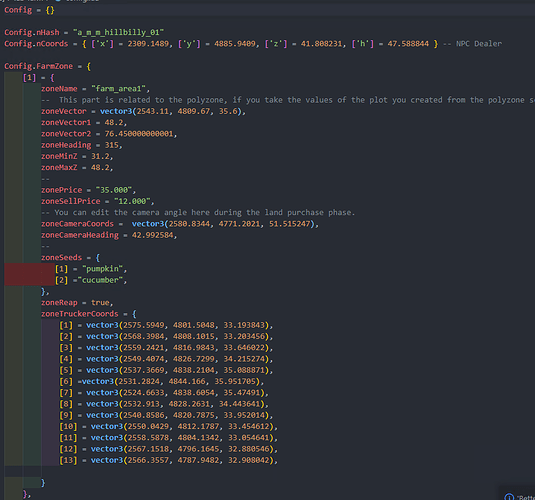Viewport: 535px width, 500px height.
Task: Click the zoneSellPrice "12.000" string
Action: [x=132, y=201]
